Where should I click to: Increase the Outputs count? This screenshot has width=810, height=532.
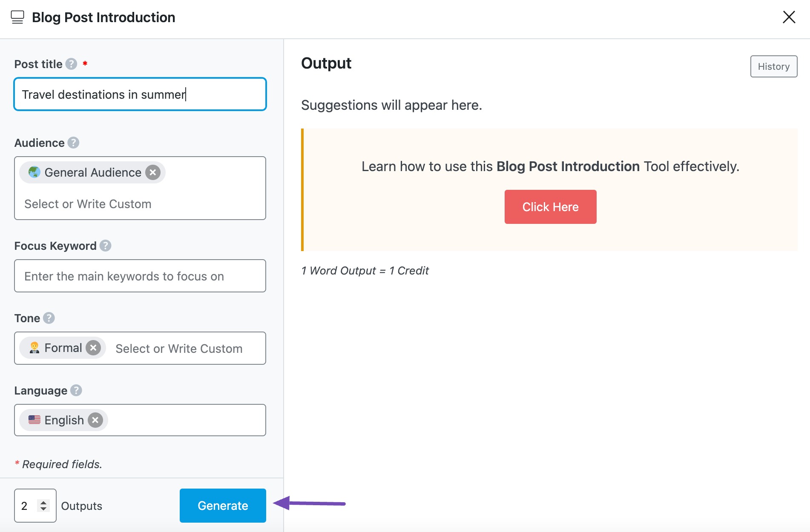[x=44, y=501]
